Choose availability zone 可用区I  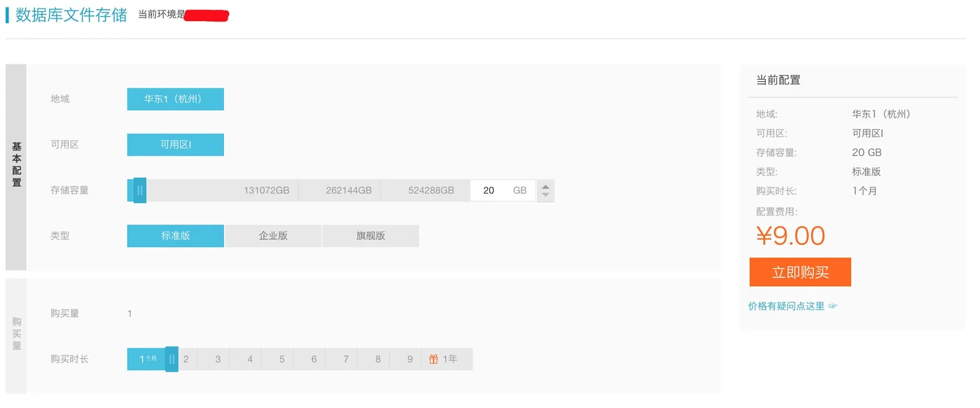pyautogui.click(x=175, y=145)
